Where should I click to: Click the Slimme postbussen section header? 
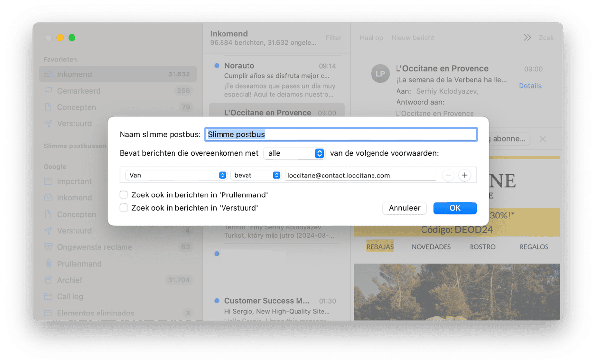[x=74, y=146]
